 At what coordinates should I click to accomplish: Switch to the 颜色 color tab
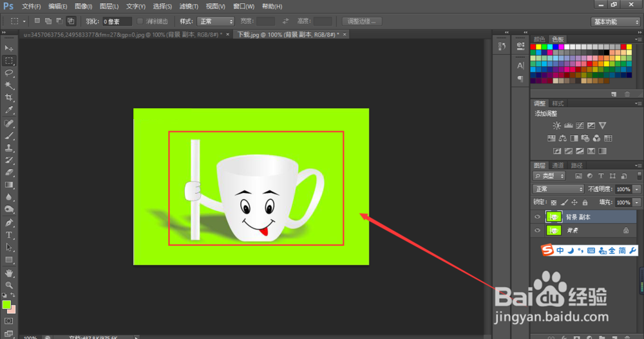pos(539,39)
